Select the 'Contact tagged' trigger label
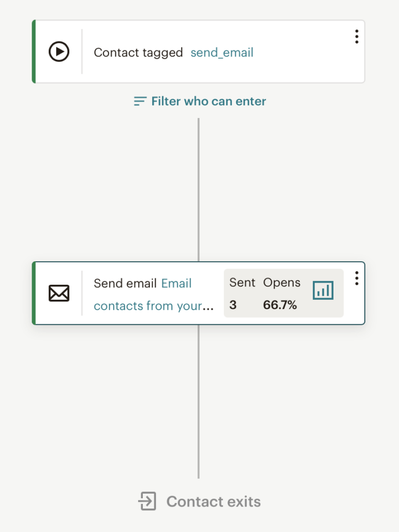 (x=138, y=52)
